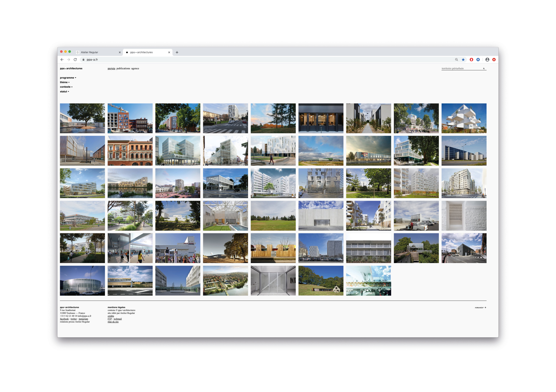
Task: Click the browser zoom magnifier icon
Action: point(456,60)
